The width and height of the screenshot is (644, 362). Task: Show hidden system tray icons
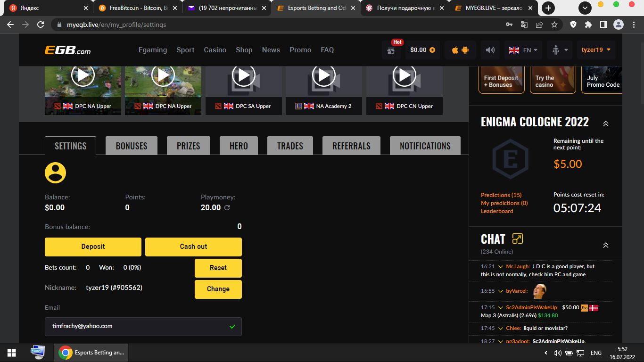pos(546,353)
